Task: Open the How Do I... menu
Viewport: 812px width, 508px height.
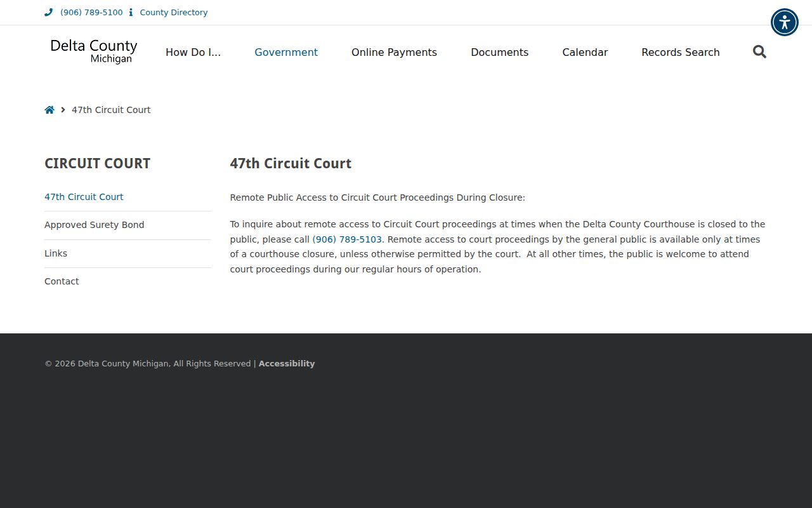Action: click(193, 52)
